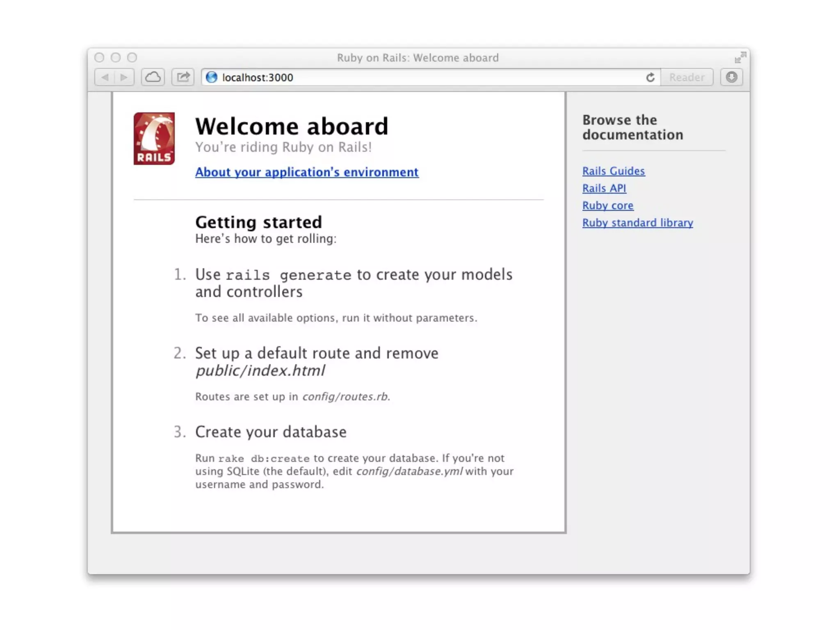This screenshot has width=840, height=630.
Task: Click the window title Ruby on Rails: Welcome aboard
Action: (418, 58)
